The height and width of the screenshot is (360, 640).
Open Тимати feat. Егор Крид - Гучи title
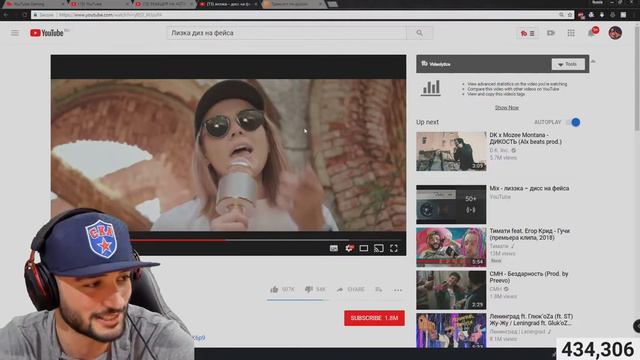click(x=529, y=234)
